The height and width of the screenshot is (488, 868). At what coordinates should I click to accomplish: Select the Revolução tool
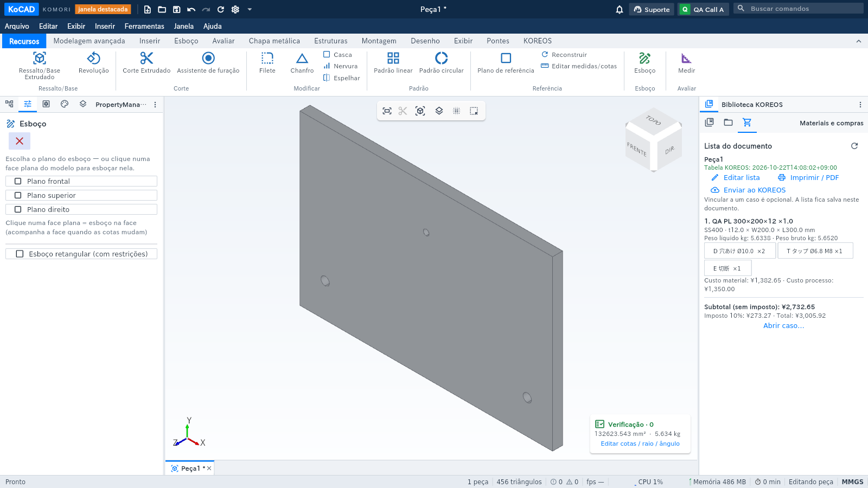click(x=93, y=63)
